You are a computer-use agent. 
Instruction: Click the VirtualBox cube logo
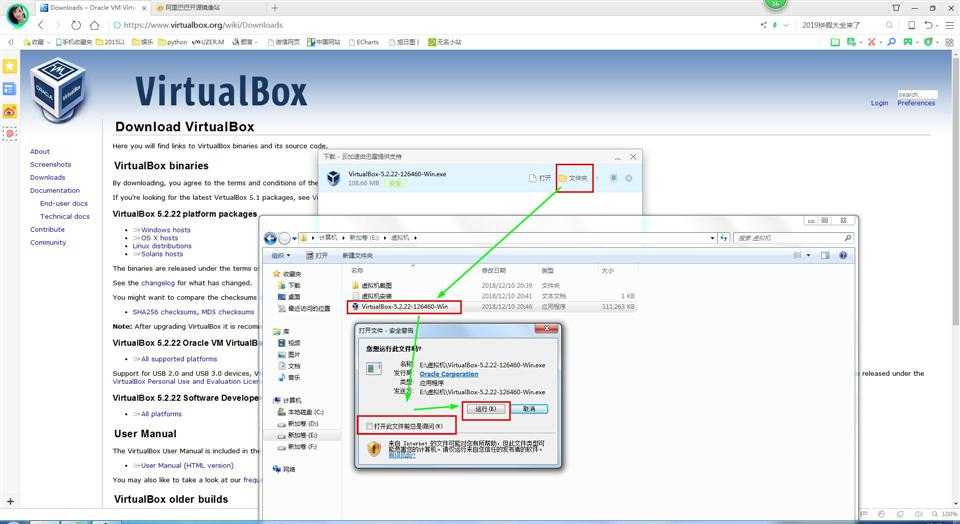click(x=59, y=88)
